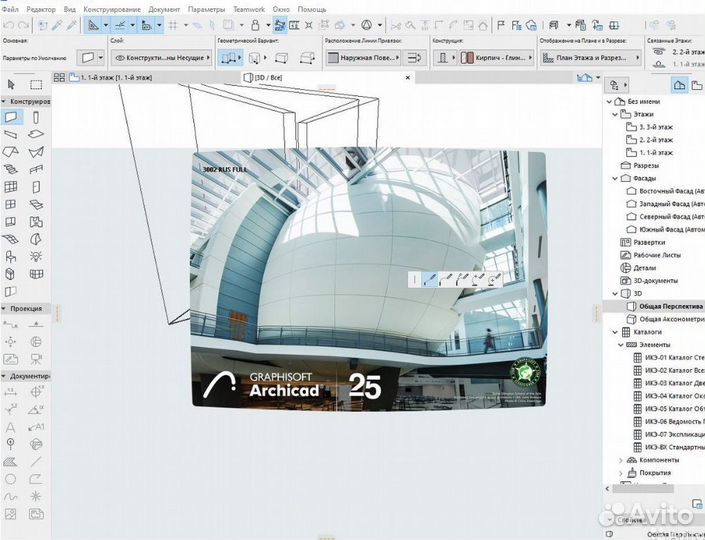
Task: Open the Teamwork menu
Action: point(249,9)
